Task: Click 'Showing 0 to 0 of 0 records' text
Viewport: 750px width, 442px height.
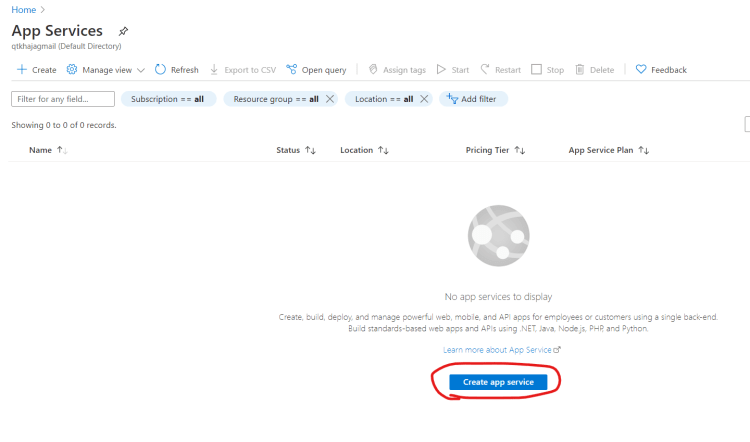Action: point(64,125)
